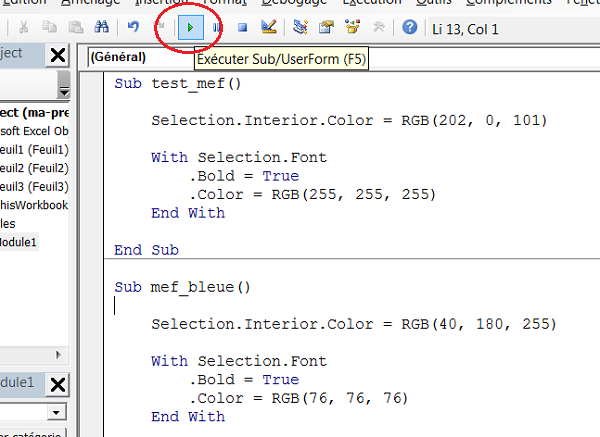Open the Properties Window icon
600x437 pixels.
[326, 27]
